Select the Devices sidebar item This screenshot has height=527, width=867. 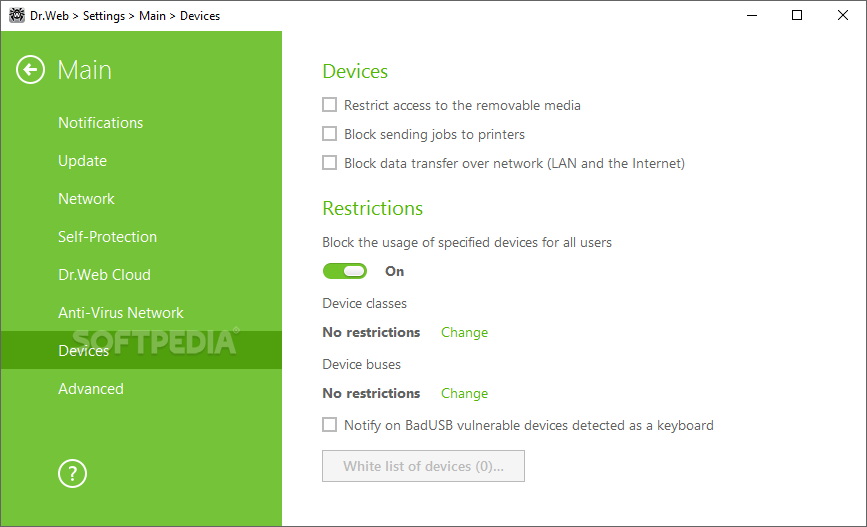(x=141, y=350)
